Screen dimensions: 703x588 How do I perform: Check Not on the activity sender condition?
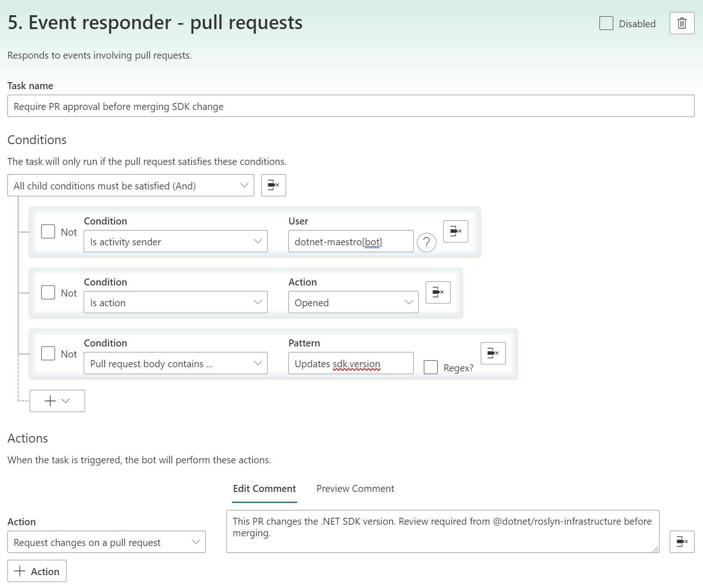(x=48, y=231)
